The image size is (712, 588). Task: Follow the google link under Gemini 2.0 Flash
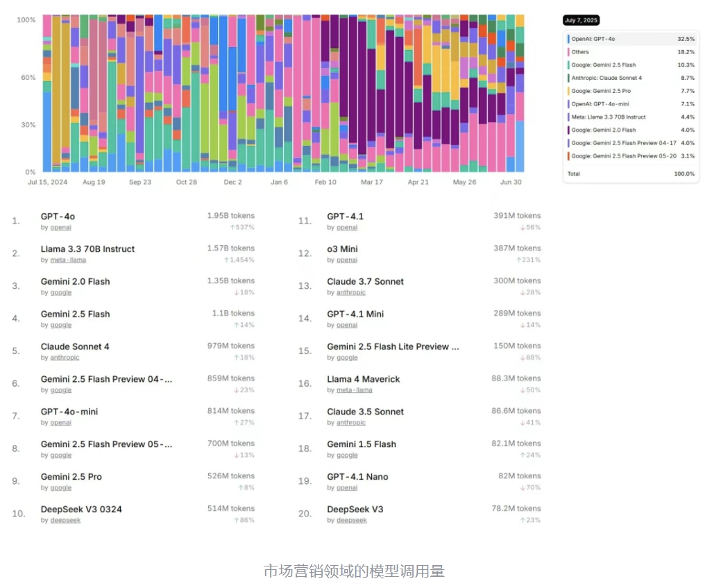tap(61, 293)
